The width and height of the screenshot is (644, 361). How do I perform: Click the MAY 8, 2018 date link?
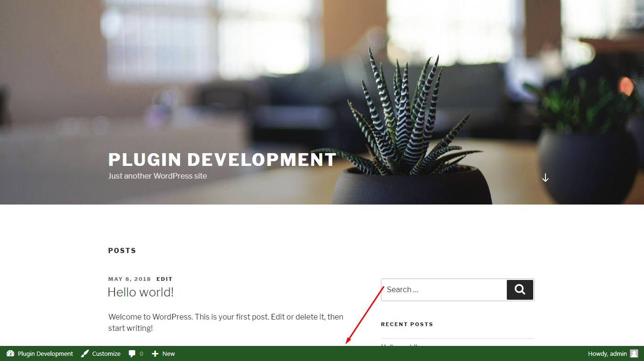point(129,279)
